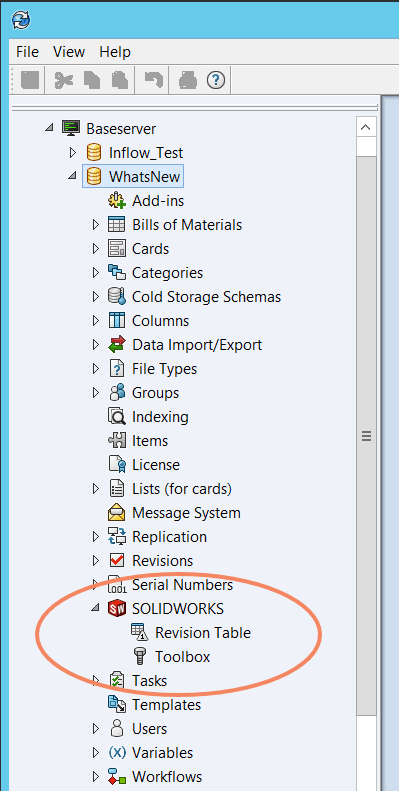Expand Data Import/Export node

pos(96,345)
